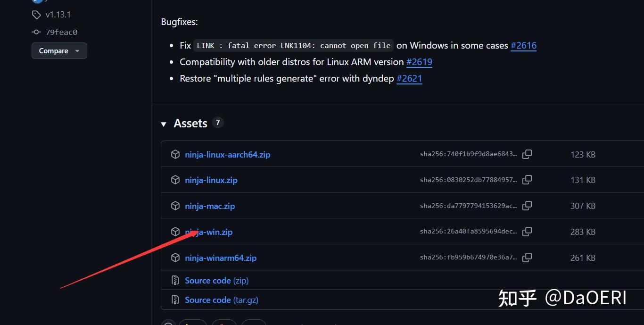
Task: Click the add reaction smiley button
Action: [x=168, y=323]
